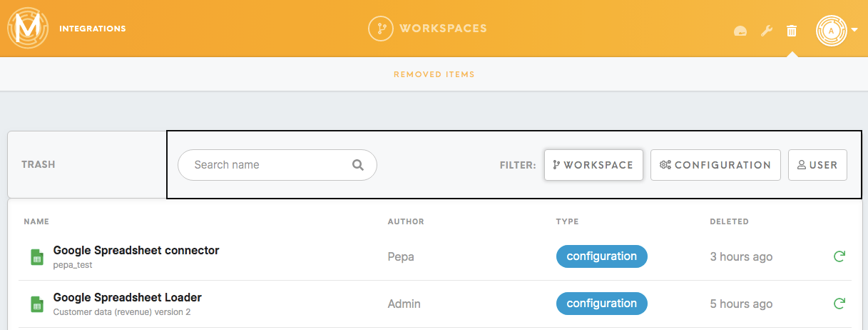
Task: Open the Integrations menu item
Action: pos(93,29)
